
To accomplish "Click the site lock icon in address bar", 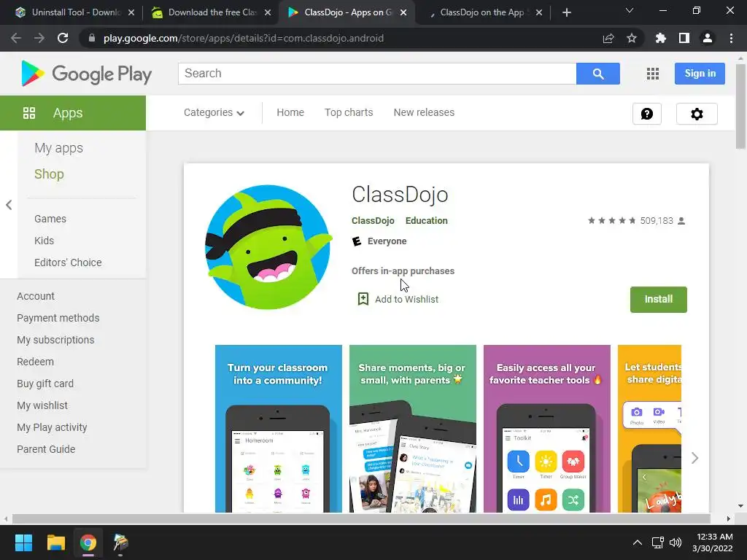I will pyautogui.click(x=92, y=38).
